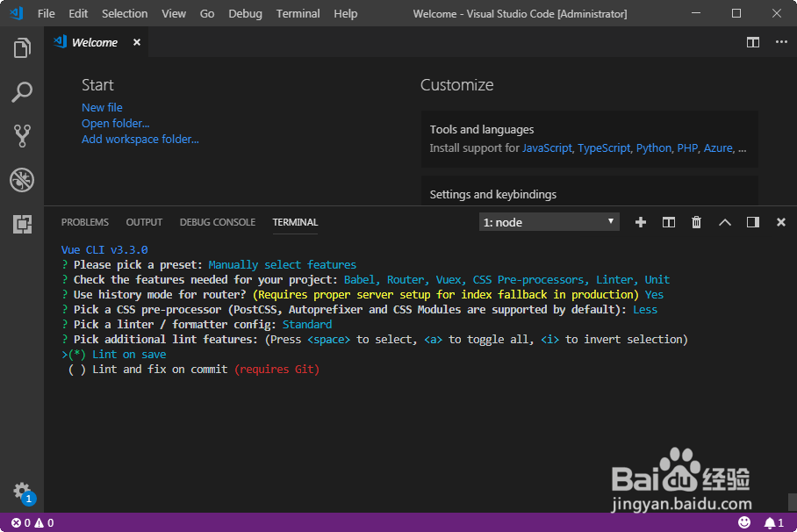The height and width of the screenshot is (532, 797).
Task: Click the terminal scrollbar thumb
Action: pyautogui.click(x=792, y=502)
